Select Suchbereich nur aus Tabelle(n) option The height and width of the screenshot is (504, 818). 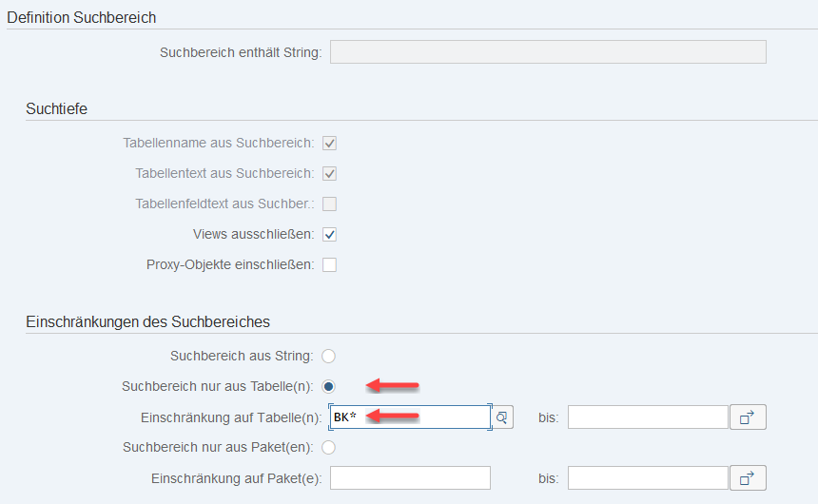click(329, 386)
